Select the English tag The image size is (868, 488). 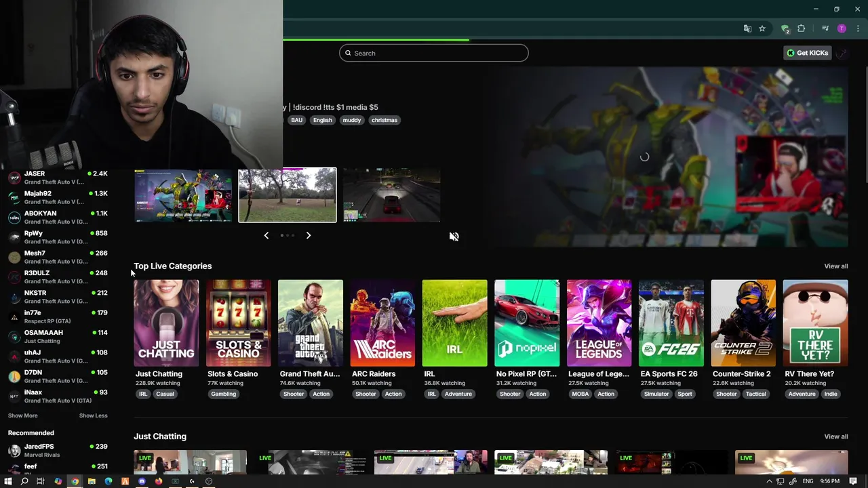tap(323, 120)
